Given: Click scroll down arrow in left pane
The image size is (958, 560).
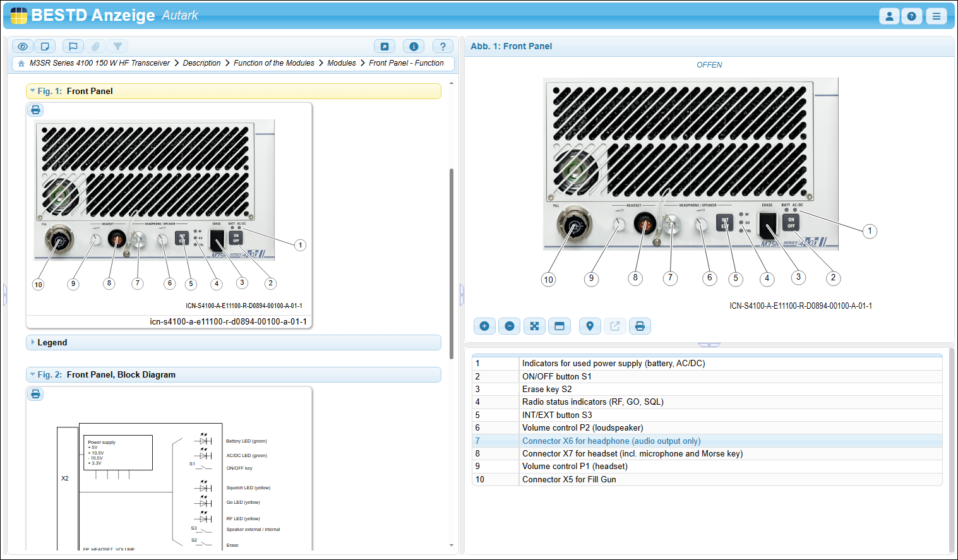Looking at the screenshot, I should (452, 545).
